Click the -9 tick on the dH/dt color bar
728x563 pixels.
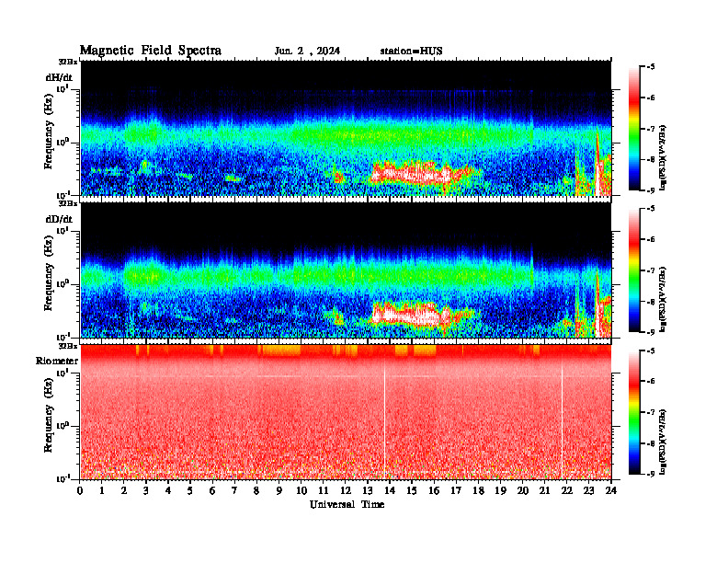tap(651, 190)
